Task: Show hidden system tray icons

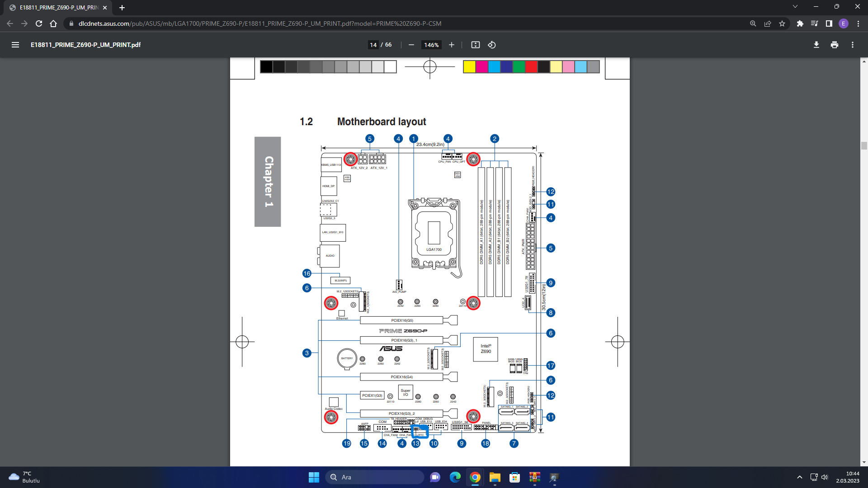Action: (799, 477)
